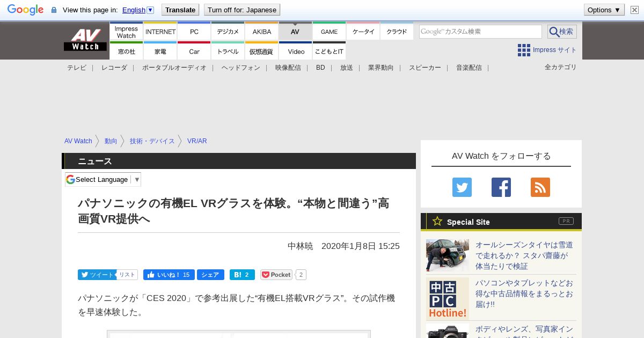The width and height of the screenshot is (644, 338).
Task: Open オールシーズンタイヤ article link
Action: coord(524,255)
